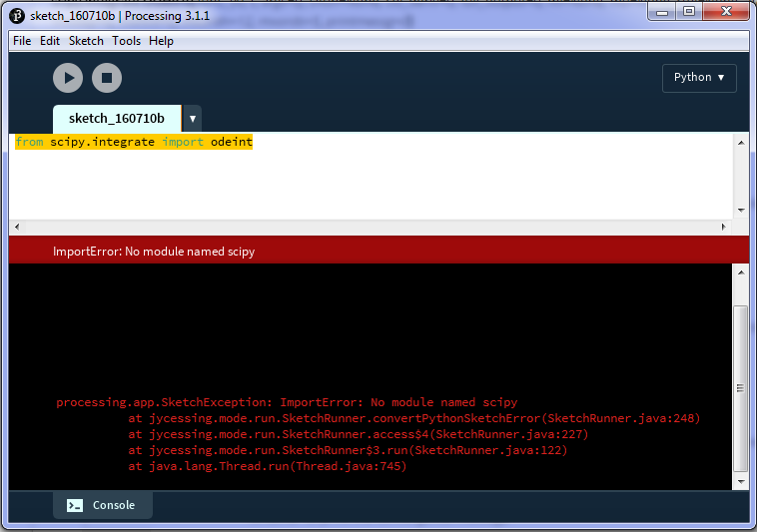Screen dimensions: 757x532
Task: Click the convertPythonSketchError stack trace line
Action: click(414, 418)
